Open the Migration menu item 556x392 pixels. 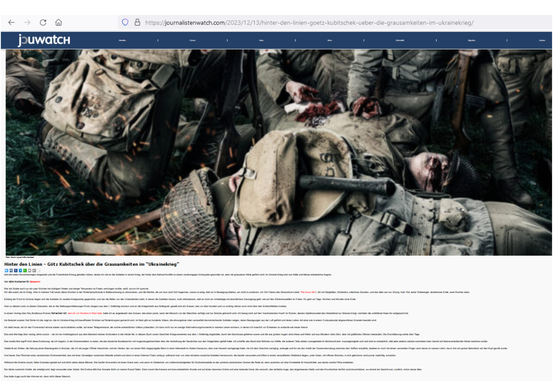point(471,40)
